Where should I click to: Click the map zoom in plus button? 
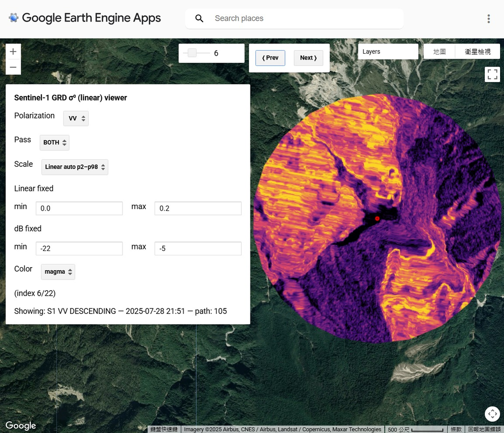coord(13,52)
